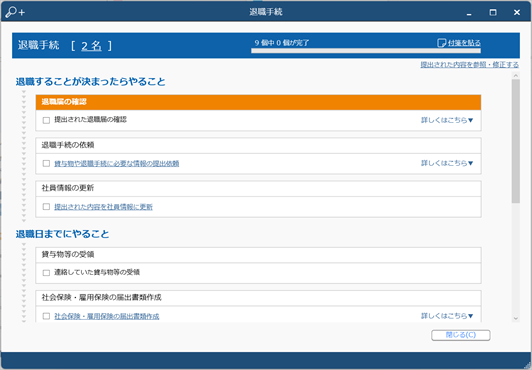
Task: Select 社会保険・雇用保険の届出書類作成 section header
Action: [x=258, y=298]
